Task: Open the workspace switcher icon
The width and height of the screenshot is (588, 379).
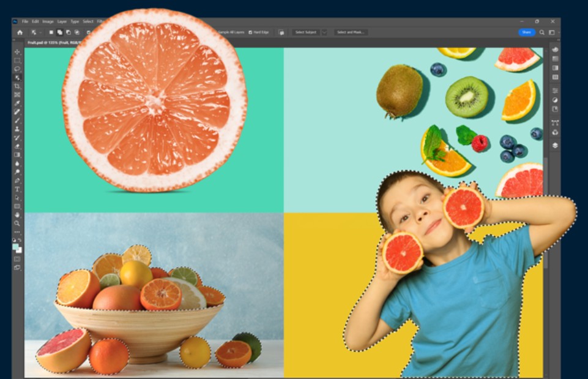Action: (552, 32)
